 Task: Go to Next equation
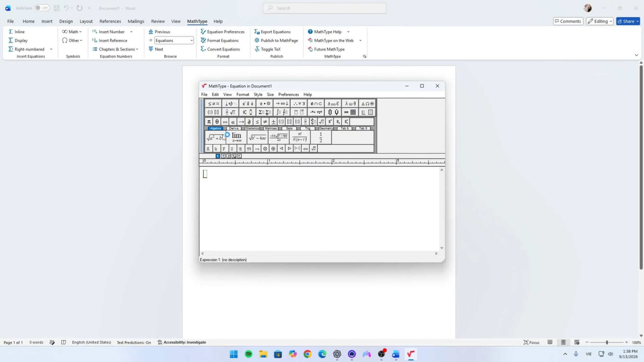(156, 49)
